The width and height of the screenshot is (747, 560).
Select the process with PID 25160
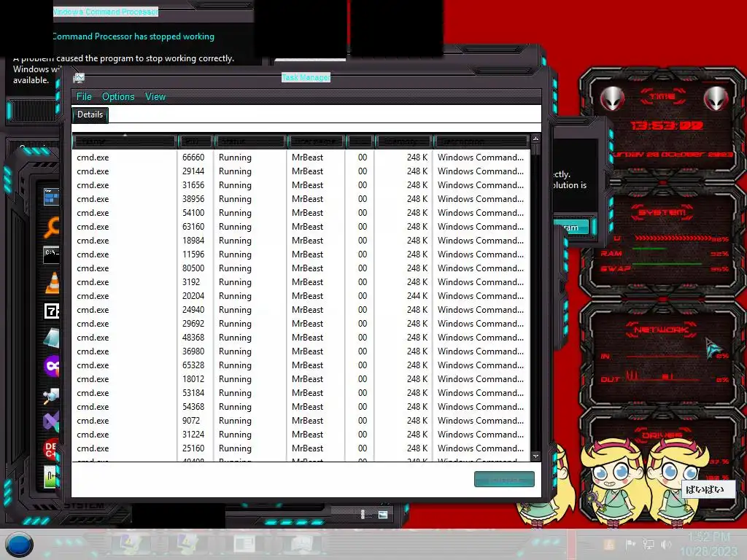click(x=301, y=448)
